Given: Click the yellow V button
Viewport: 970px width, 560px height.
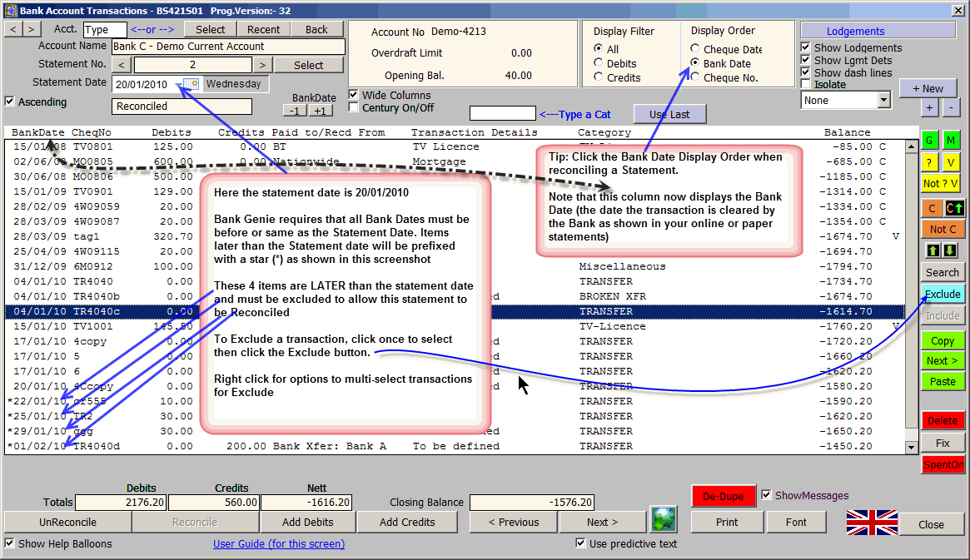Looking at the screenshot, I should pyautogui.click(x=951, y=162).
